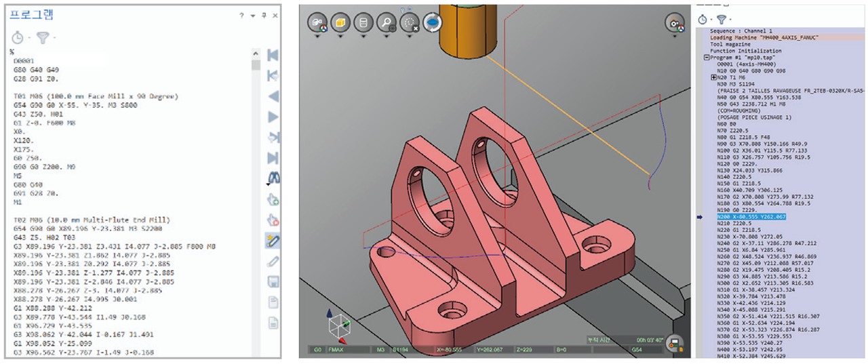Screen dimensions: 868x364
Task: Click the magnifier zoom icon in viewport
Action: click(387, 23)
